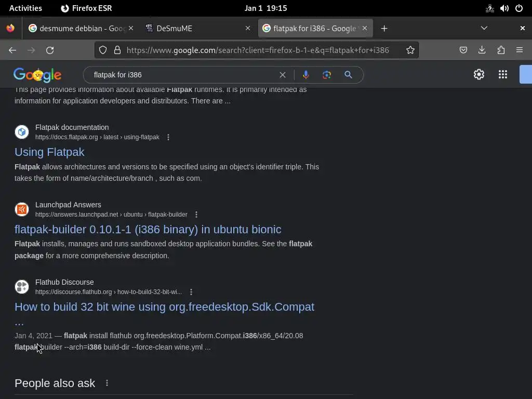Bookmark this page with star icon

410,50
